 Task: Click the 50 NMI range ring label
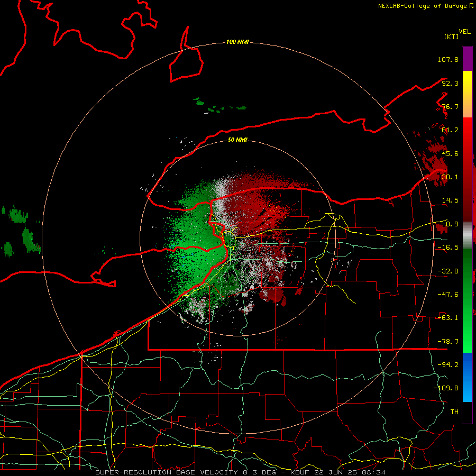[237, 140]
